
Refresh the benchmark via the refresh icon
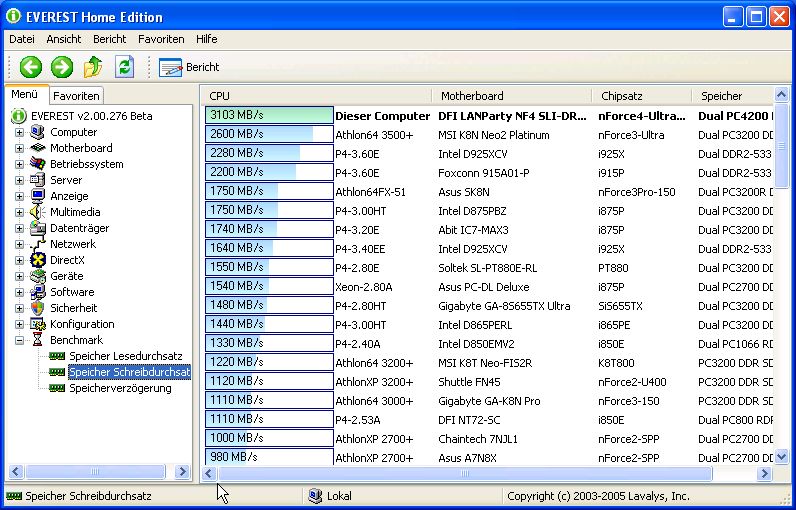tap(124, 67)
